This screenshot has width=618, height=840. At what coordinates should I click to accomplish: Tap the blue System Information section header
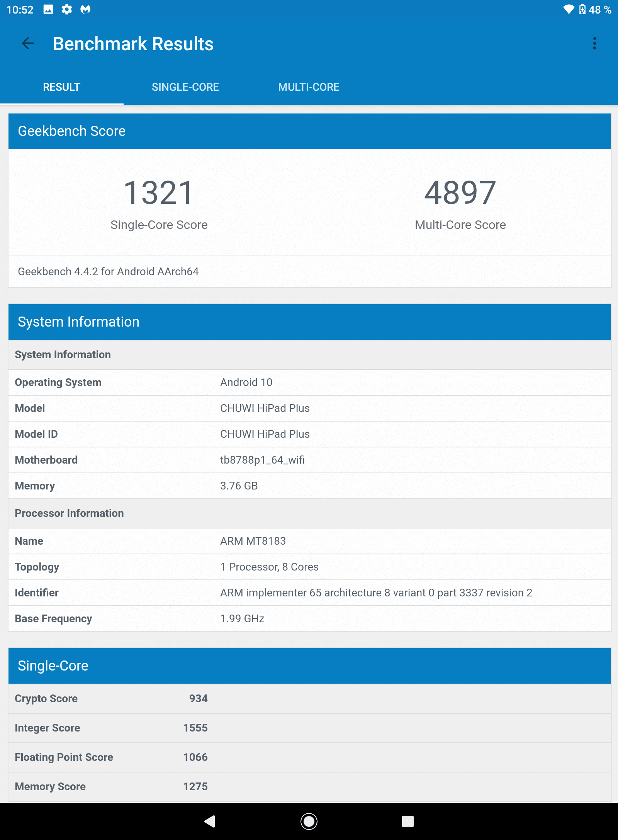point(310,322)
